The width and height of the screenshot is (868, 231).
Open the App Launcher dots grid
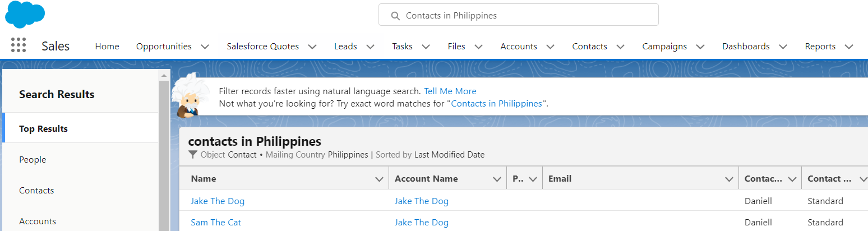(x=19, y=45)
